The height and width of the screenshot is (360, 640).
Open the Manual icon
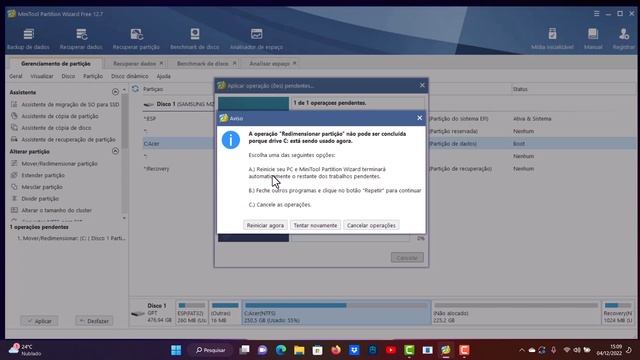[593, 39]
